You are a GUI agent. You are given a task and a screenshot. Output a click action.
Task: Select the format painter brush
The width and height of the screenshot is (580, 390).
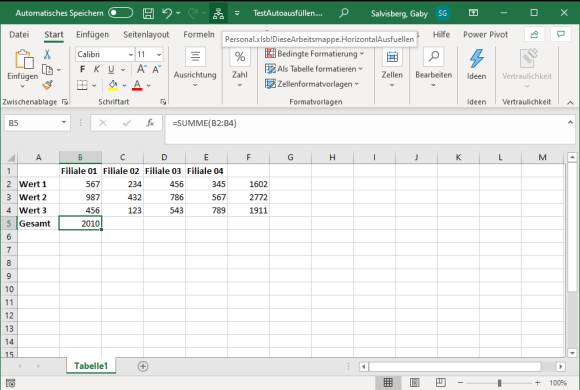[47, 85]
